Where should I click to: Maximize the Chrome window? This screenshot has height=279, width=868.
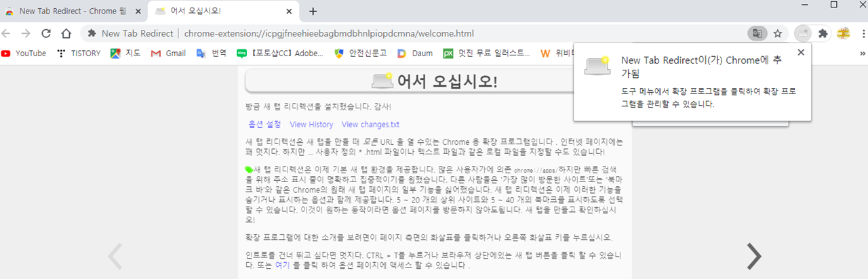[x=833, y=5]
